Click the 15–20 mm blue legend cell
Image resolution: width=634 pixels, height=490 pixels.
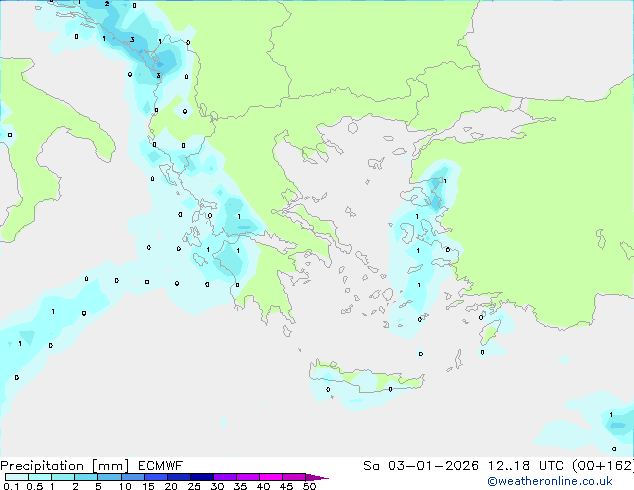point(156,477)
